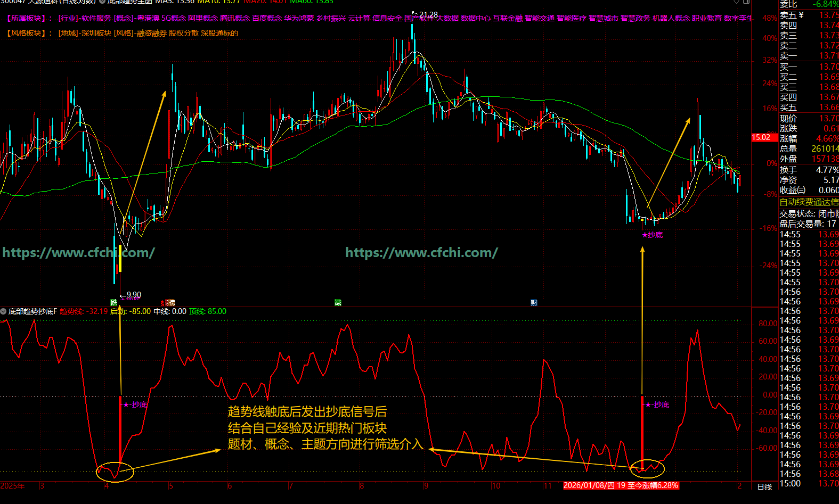The image size is (839, 504).
Task: Click the 顶线 85.00 indicator value
Action: pyautogui.click(x=208, y=311)
